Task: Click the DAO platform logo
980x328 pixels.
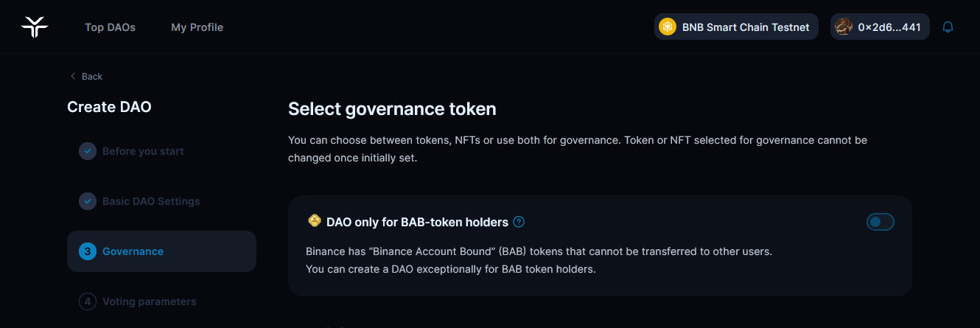Action: 34,27
